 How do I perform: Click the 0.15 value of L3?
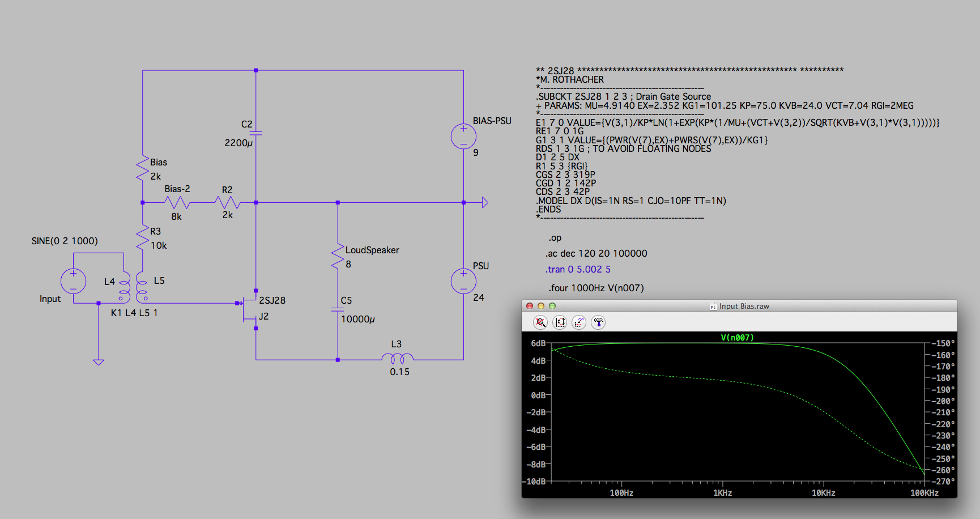coord(399,372)
